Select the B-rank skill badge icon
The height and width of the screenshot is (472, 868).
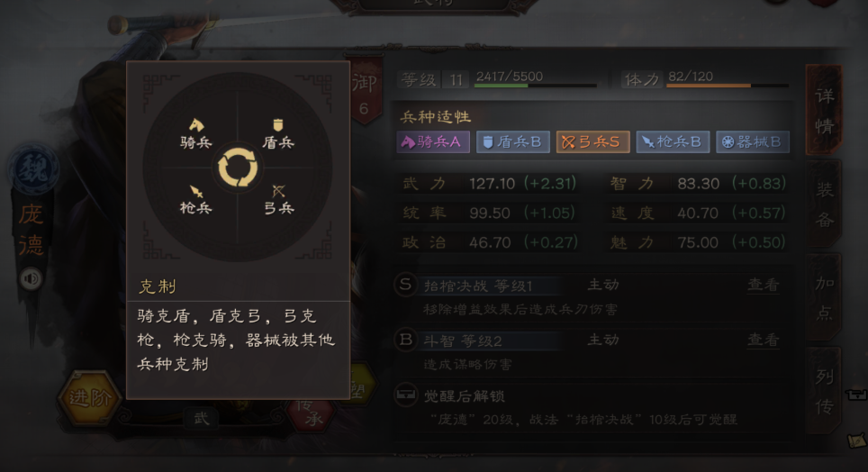[405, 340]
